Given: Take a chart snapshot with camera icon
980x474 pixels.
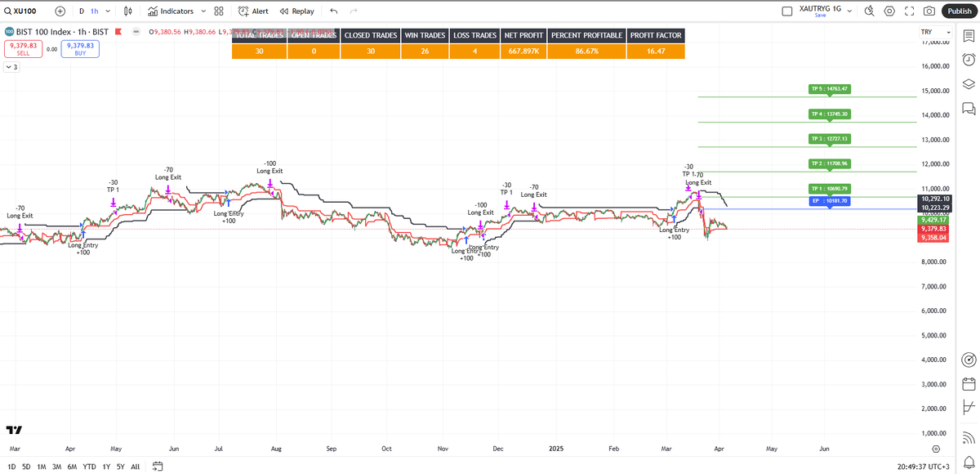Looking at the screenshot, I should click(x=929, y=11).
